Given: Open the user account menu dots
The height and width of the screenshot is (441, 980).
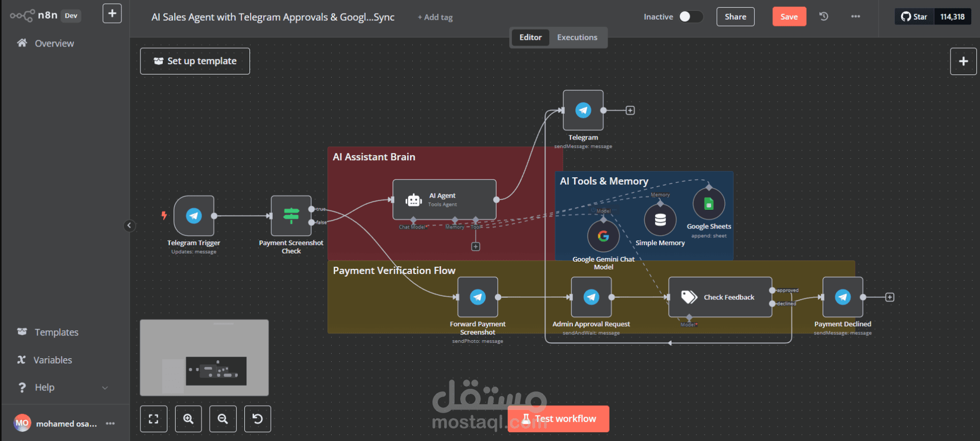Looking at the screenshot, I should tap(110, 423).
